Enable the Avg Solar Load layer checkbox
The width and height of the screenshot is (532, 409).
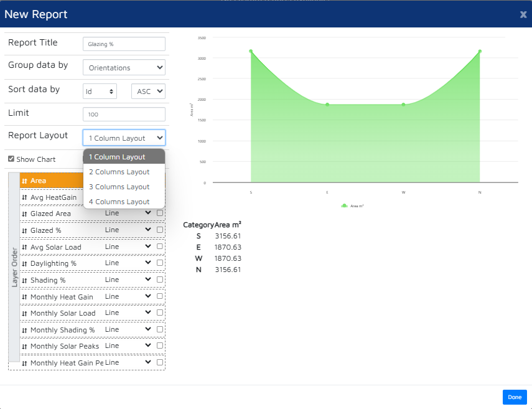160,247
